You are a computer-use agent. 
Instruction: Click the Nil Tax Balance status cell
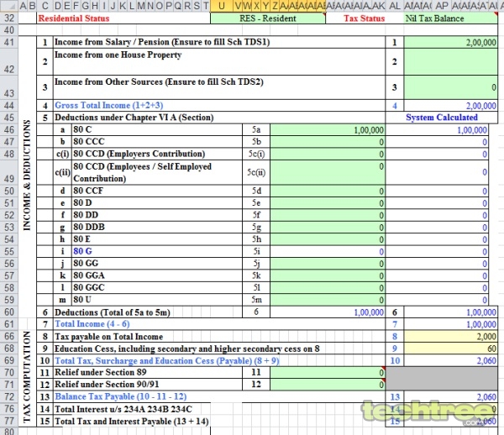click(x=450, y=18)
